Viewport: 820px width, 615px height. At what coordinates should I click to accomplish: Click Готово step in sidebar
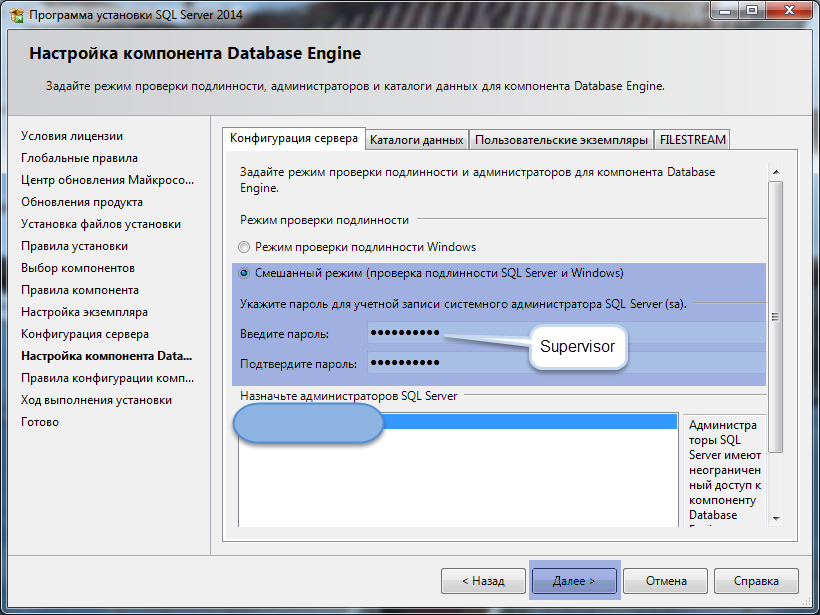40,422
